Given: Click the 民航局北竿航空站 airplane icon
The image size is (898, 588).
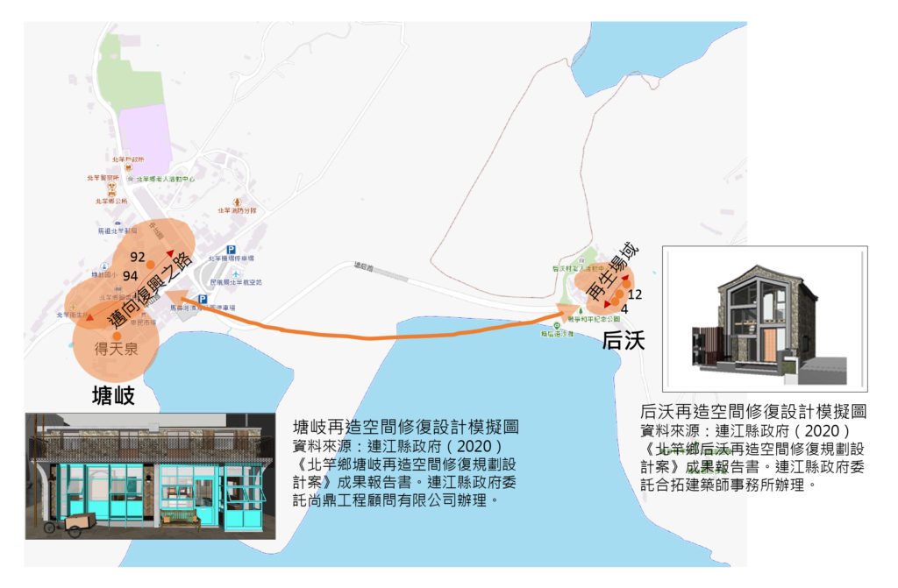Looking at the screenshot, I should [x=235, y=274].
